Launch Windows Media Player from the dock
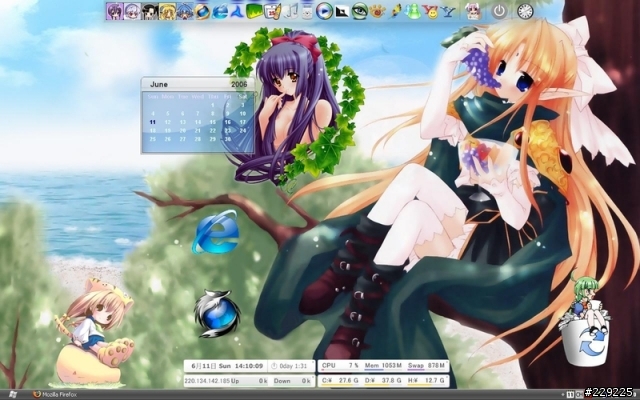The width and height of the screenshot is (640, 400). (324, 11)
